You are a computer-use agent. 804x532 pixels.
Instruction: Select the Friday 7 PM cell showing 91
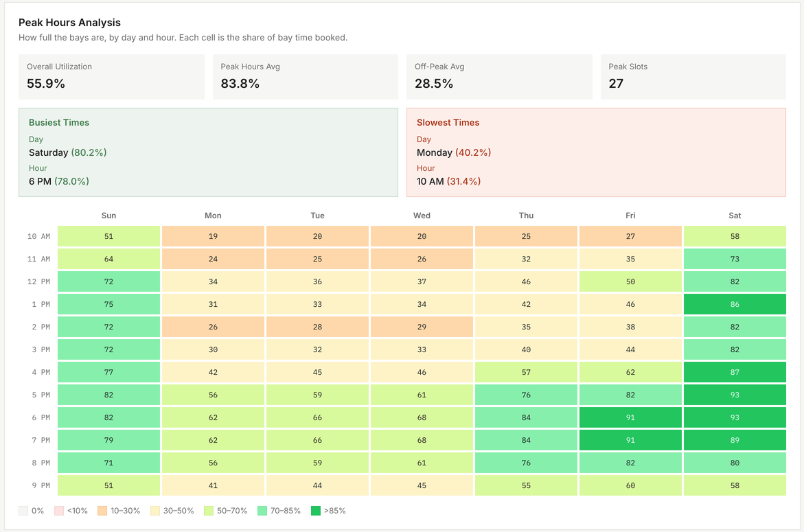(x=630, y=440)
